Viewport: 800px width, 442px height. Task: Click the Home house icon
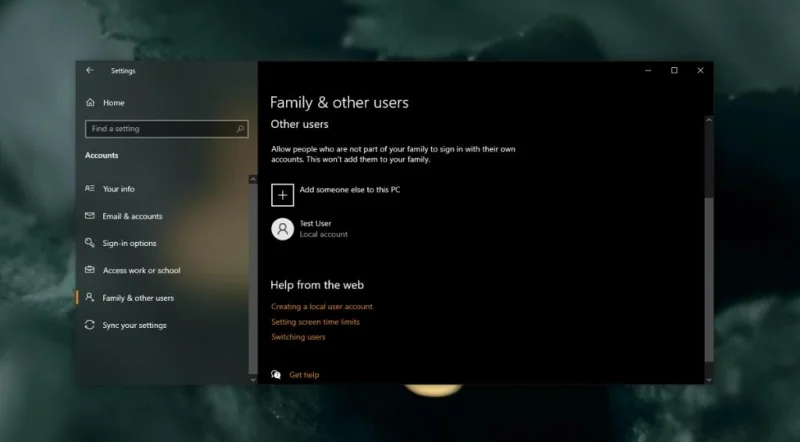tap(90, 103)
